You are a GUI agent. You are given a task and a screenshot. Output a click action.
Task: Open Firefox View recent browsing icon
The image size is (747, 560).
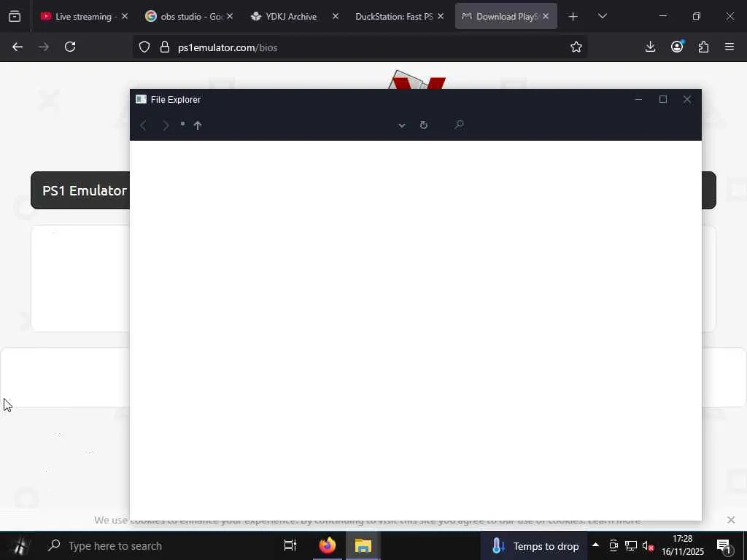point(15,17)
